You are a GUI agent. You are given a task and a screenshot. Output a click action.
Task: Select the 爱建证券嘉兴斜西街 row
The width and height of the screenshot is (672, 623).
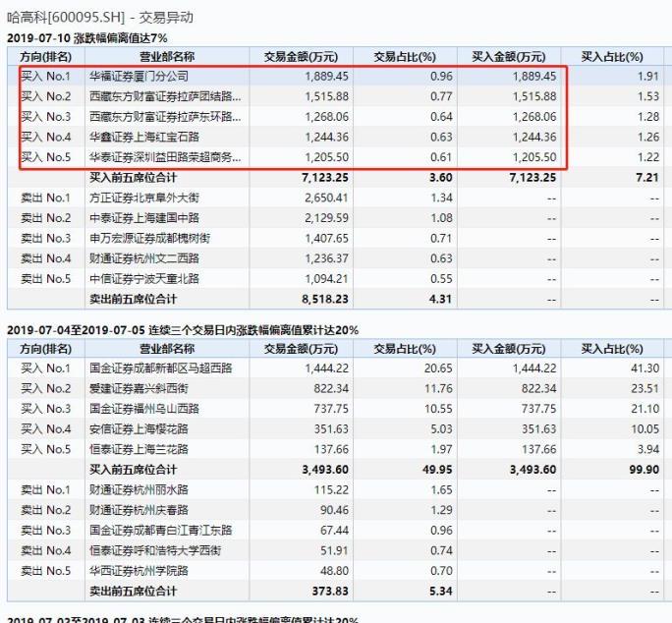[x=139, y=388]
